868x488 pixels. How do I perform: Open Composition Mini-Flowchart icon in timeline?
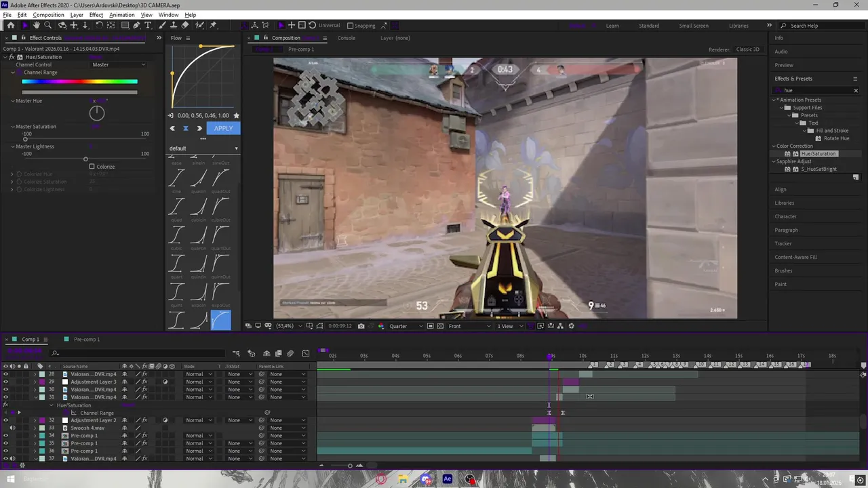coord(236,353)
